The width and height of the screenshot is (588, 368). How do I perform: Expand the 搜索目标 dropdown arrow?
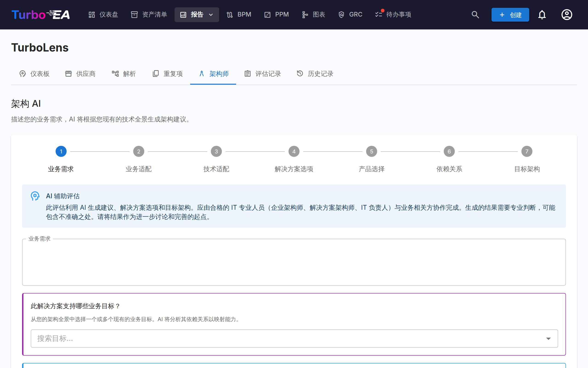point(548,339)
